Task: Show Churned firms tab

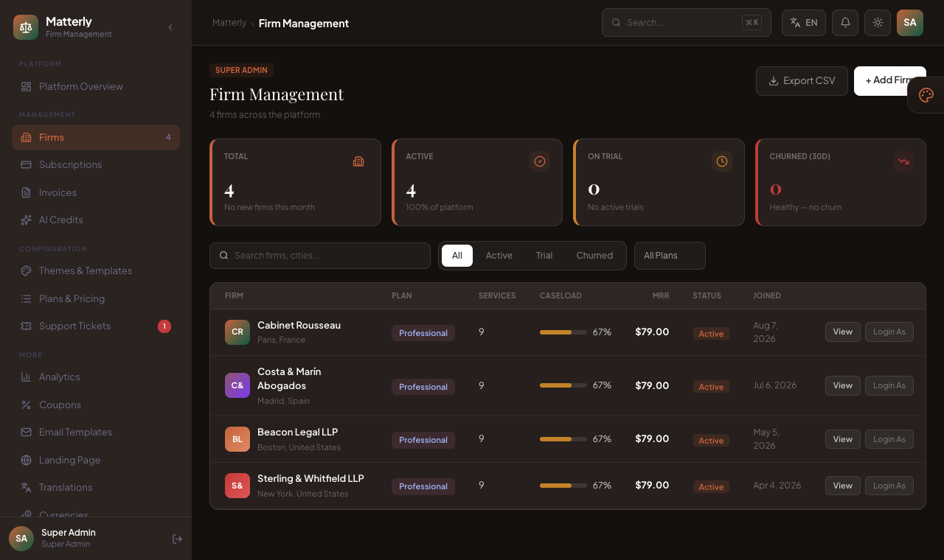Action: 594,256
